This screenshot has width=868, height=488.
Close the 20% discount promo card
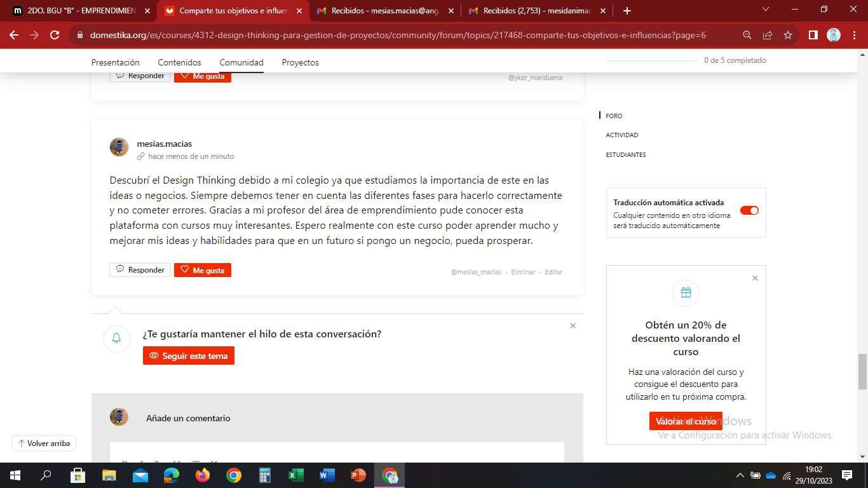click(755, 278)
